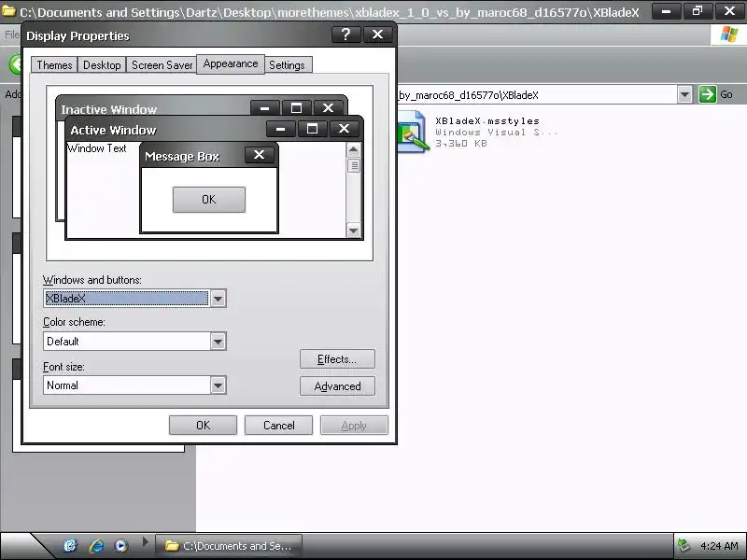Screen dimensions: 747x560
Task: Click the green Go arrow icon
Action: point(707,94)
